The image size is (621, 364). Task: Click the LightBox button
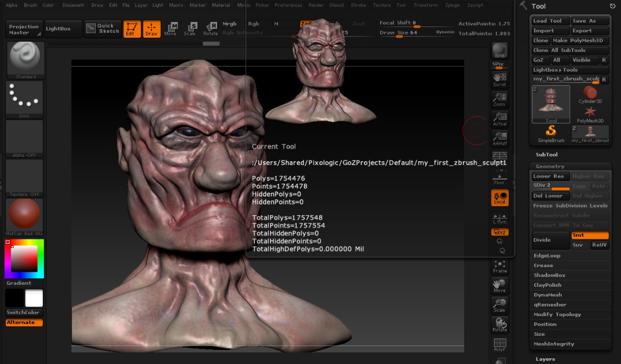click(x=63, y=29)
